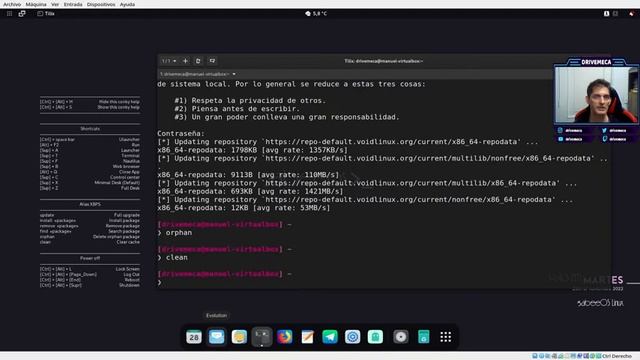Click the Contraseña: line in terminal

tap(181, 133)
